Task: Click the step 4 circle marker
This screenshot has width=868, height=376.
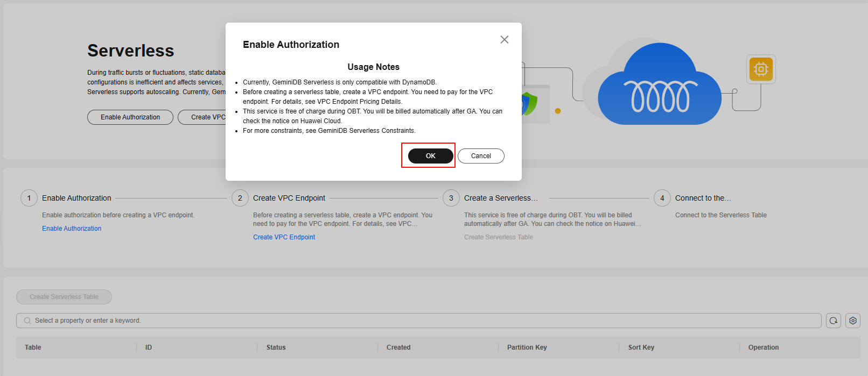Action: 662,198
